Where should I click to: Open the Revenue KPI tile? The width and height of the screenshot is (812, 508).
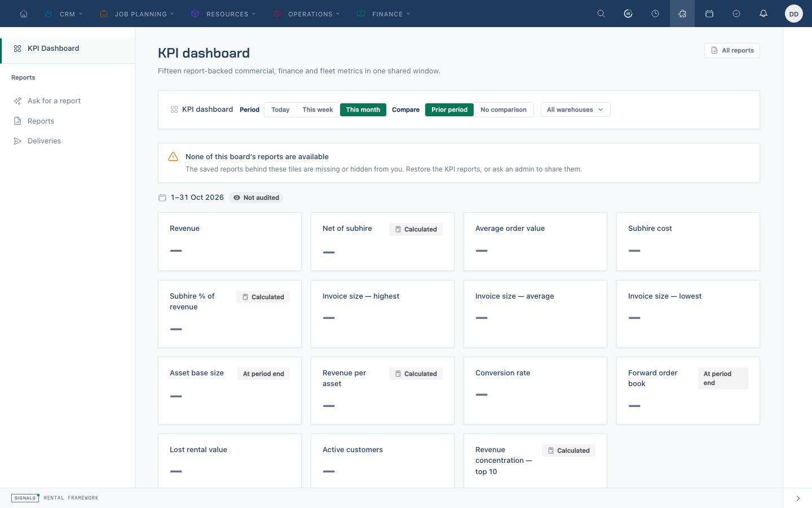click(x=230, y=242)
